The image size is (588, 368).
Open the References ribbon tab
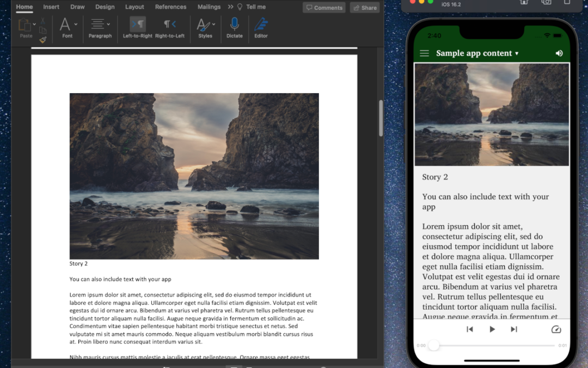(x=170, y=7)
